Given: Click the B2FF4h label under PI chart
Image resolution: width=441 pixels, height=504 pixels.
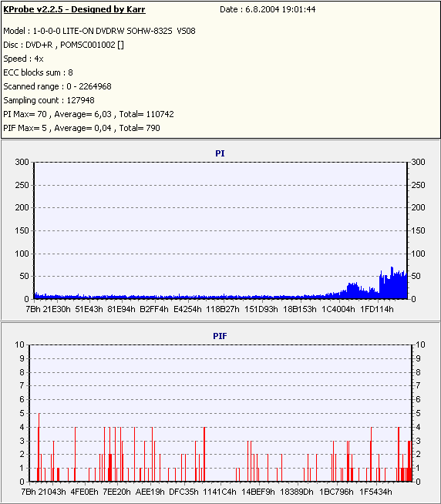Looking at the screenshot, I should point(154,309).
